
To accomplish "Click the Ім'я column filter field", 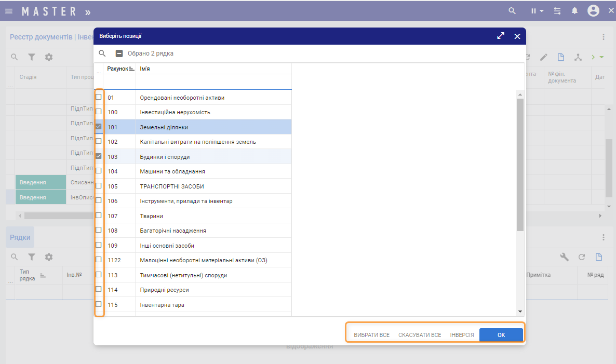I will [213, 82].
